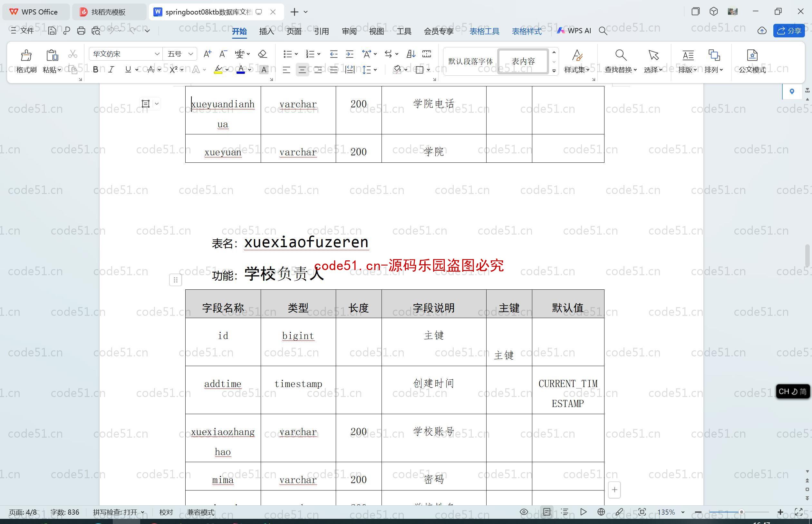This screenshot has height=524, width=812.
Task: Select the 表格样式 ribbon tab
Action: coord(526,31)
